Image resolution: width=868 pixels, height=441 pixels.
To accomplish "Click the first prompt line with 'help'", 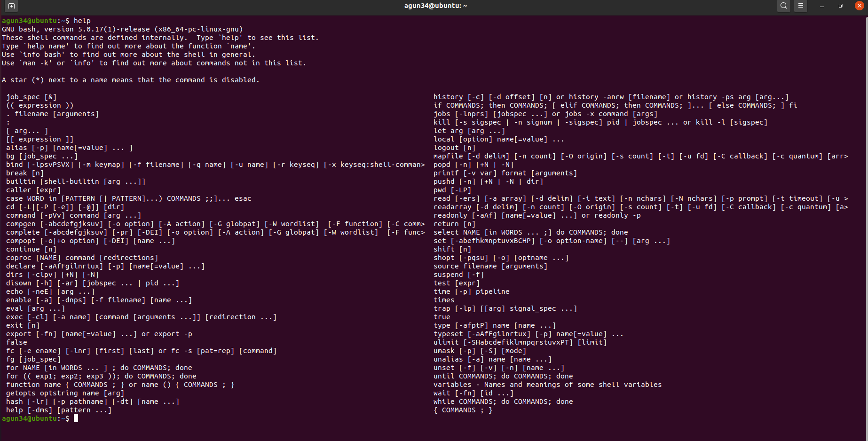I will coord(46,21).
